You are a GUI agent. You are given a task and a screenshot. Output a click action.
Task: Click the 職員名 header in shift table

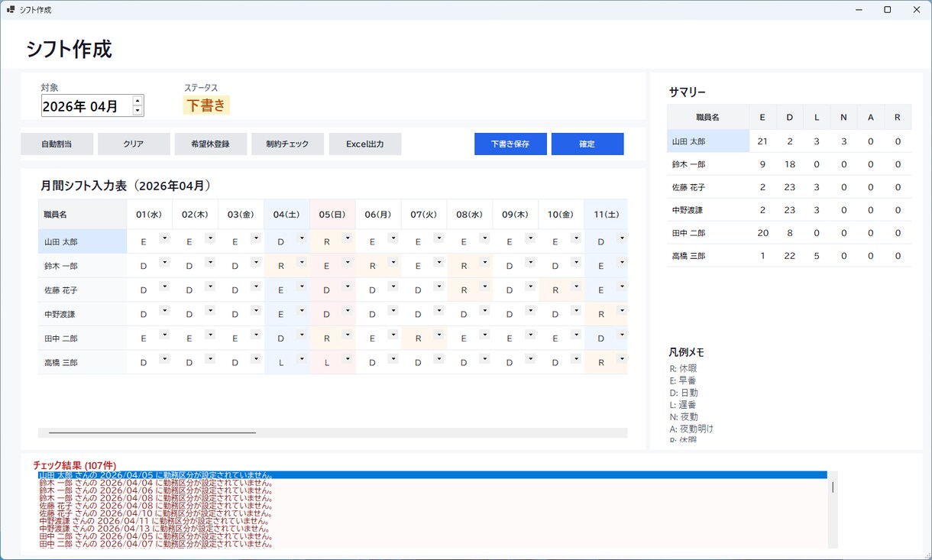[x=82, y=215]
